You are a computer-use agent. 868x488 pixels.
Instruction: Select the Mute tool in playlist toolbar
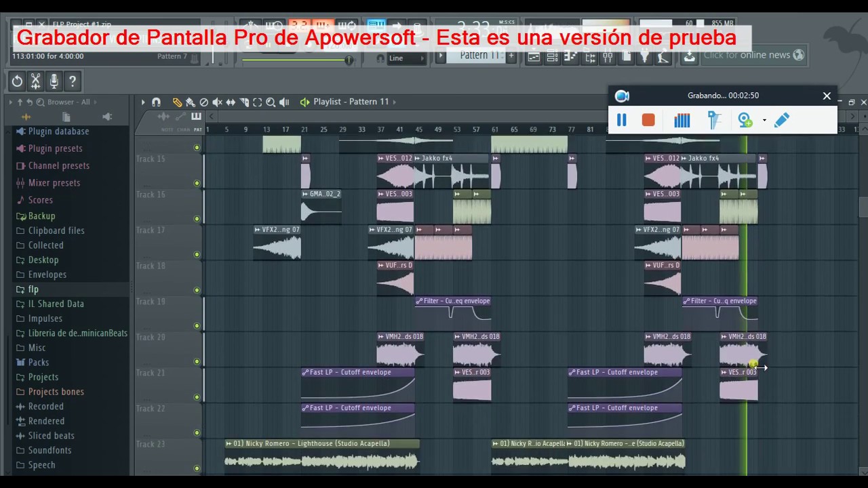point(217,102)
